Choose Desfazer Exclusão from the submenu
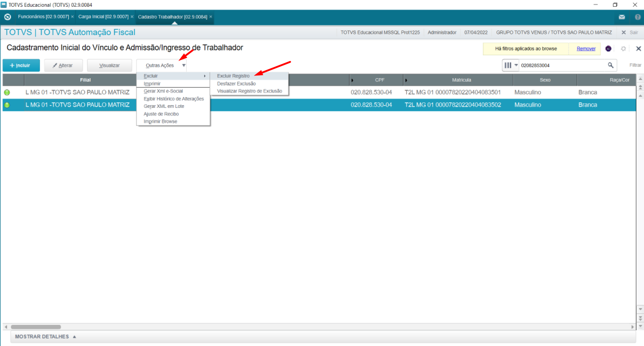This screenshot has height=346, width=644. (x=249, y=84)
